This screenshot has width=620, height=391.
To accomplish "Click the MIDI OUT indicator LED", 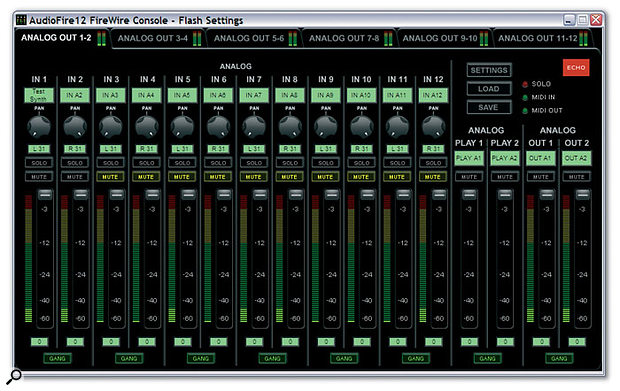I will coord(525,111).
